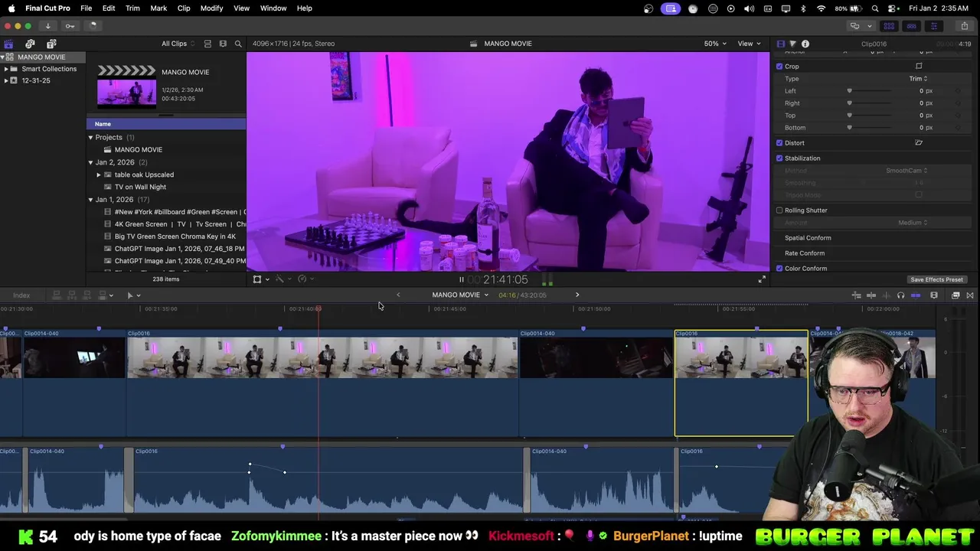Open the Photos and Audio sidebar

(x=30, y=44)
